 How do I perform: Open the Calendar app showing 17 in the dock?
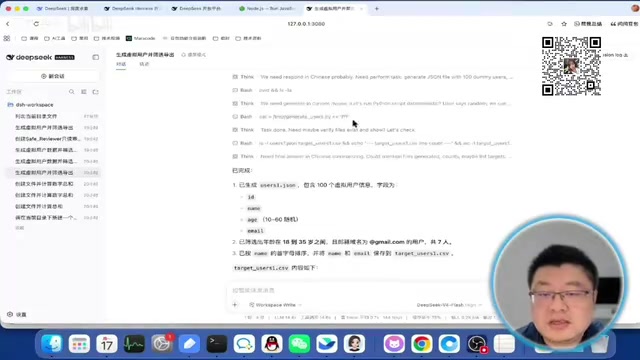(107, 344)
